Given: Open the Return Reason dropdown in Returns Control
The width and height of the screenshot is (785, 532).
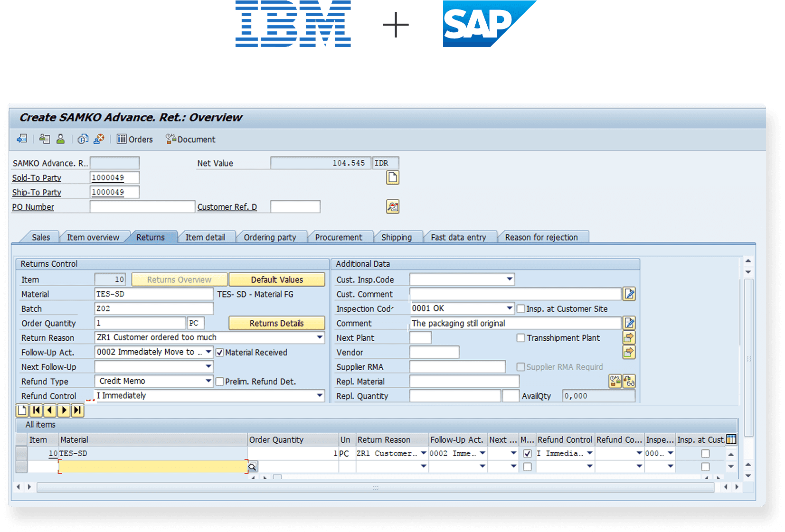Looking at the screenshot, I should coord(320,337).
